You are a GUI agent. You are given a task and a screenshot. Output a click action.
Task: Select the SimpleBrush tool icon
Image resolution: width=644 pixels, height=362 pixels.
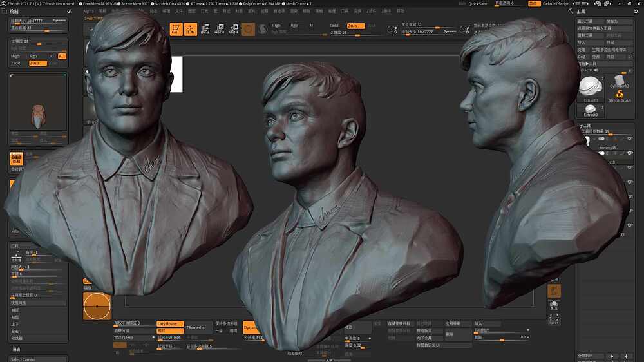620,96
